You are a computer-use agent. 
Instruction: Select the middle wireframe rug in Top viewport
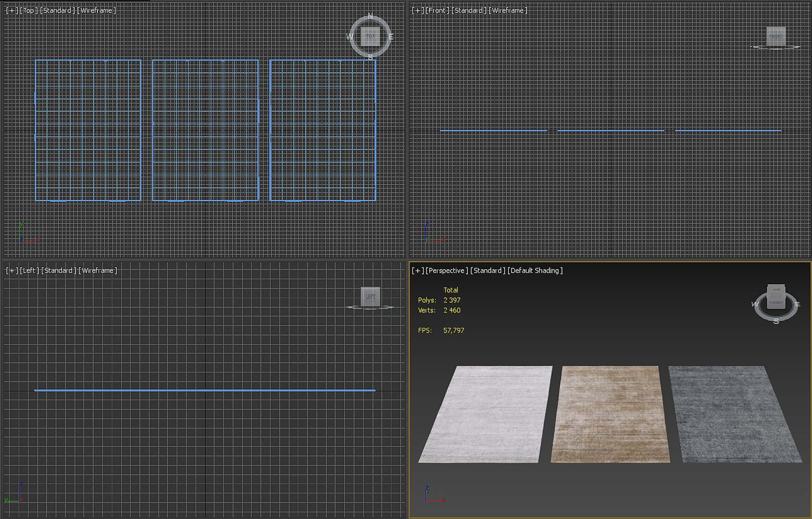[x=206, y=130]
